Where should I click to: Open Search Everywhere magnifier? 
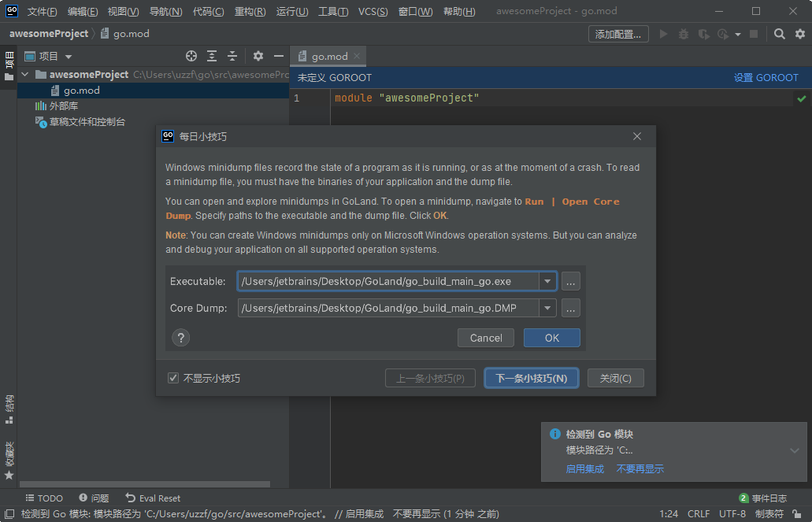click(x=780, y=34)
